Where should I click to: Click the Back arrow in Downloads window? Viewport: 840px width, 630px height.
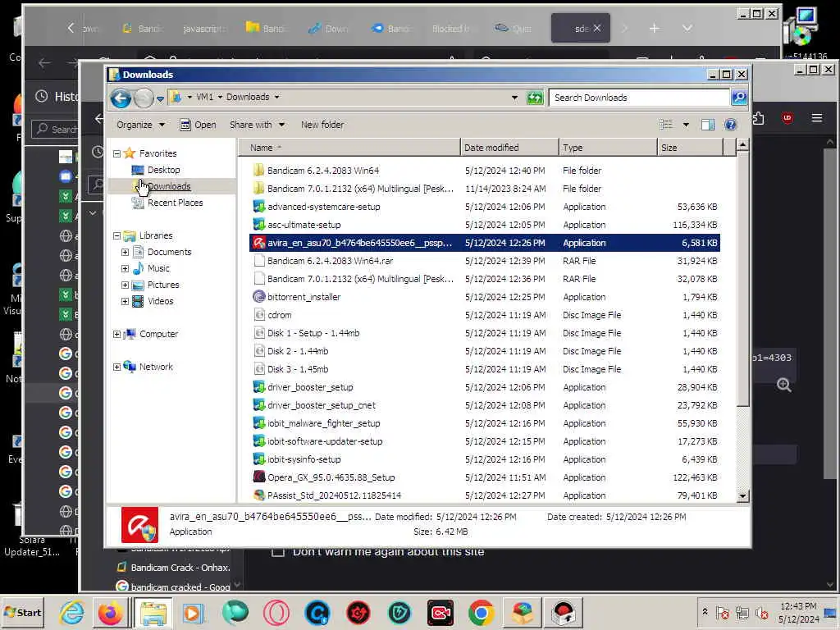tap(121, 98)
